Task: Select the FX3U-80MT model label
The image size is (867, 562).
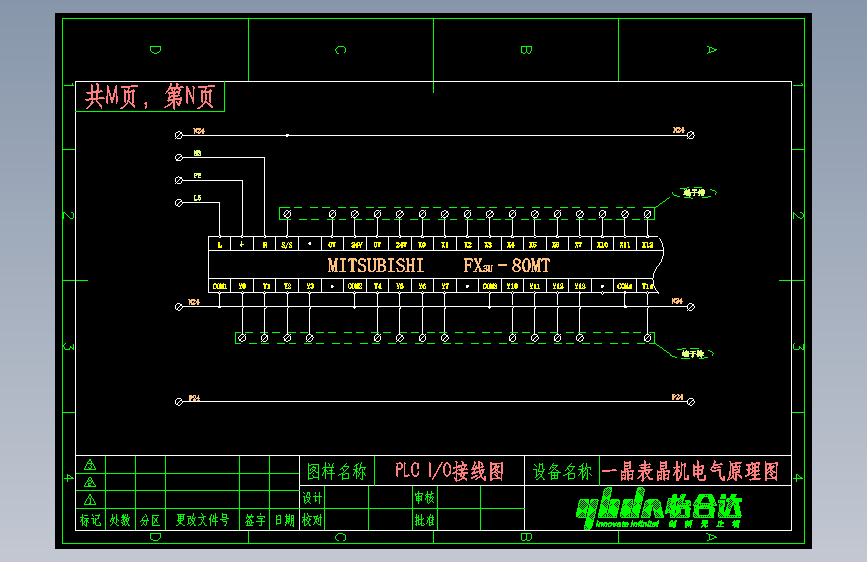Action: click(506, 266)
